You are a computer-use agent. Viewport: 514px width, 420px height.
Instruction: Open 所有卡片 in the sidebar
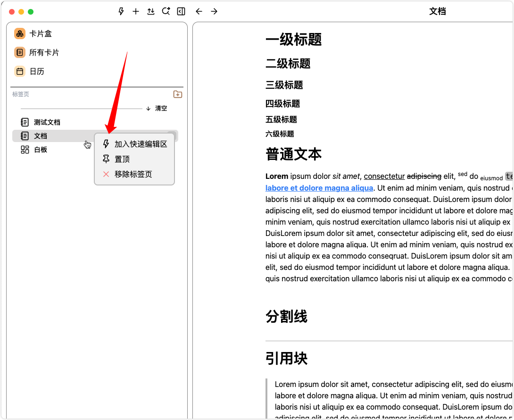click(x=36, y=52)
